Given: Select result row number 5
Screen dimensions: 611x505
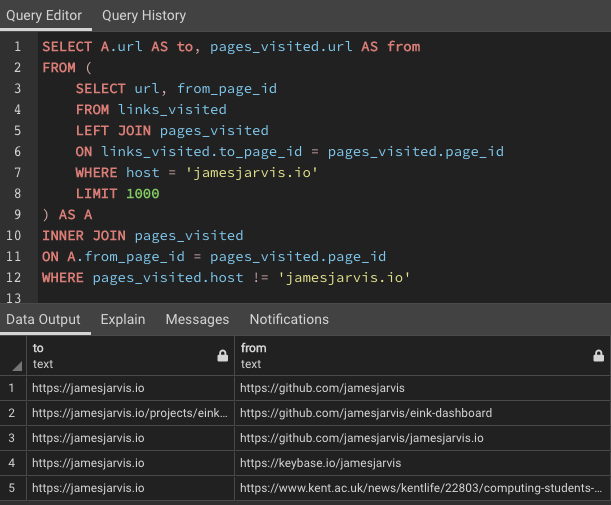Looking at the screenshot, I should click(x=12, y=488).
